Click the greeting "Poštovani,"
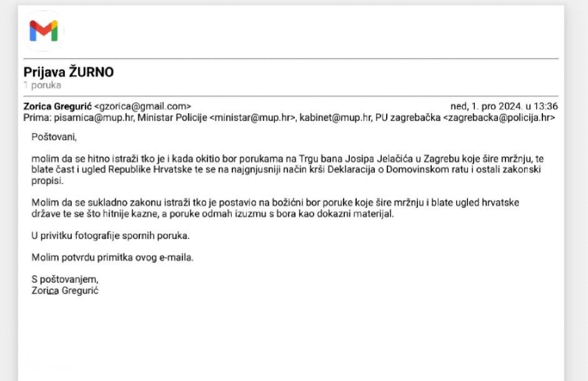 54,137
